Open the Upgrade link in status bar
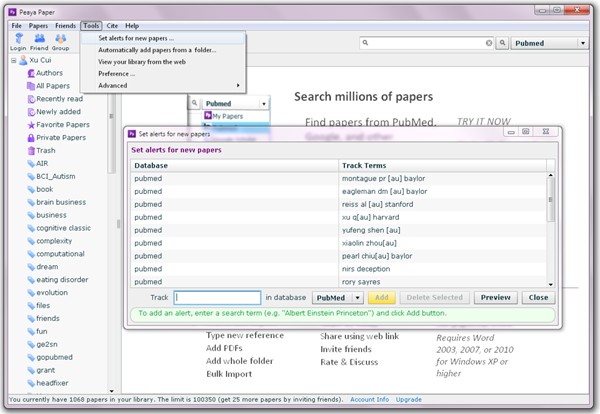600x414 pixels. tap(409, 399)
